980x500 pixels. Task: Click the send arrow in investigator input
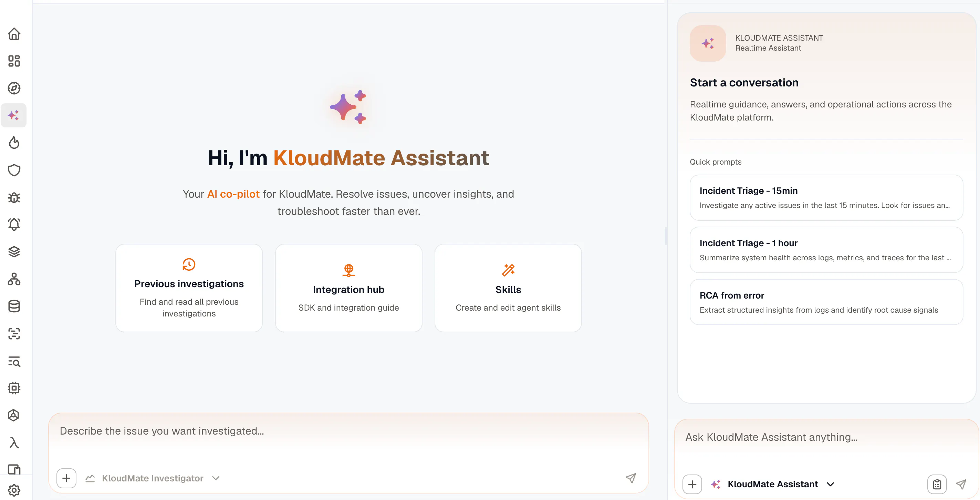coord(631,478)
